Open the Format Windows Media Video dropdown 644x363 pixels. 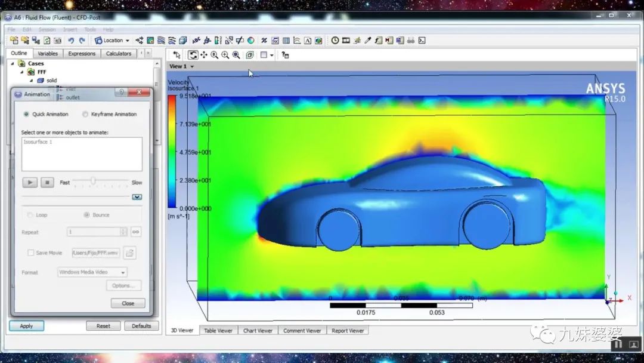coord(92,272)
